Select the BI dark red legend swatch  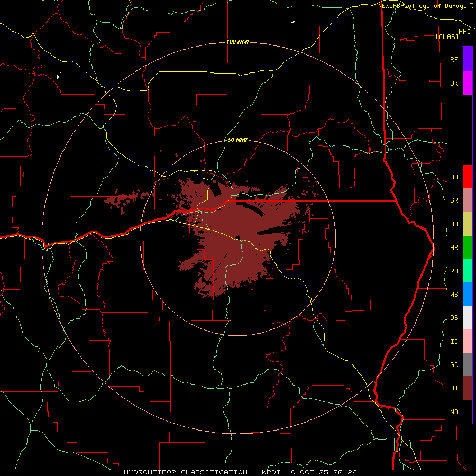(467, 388)
